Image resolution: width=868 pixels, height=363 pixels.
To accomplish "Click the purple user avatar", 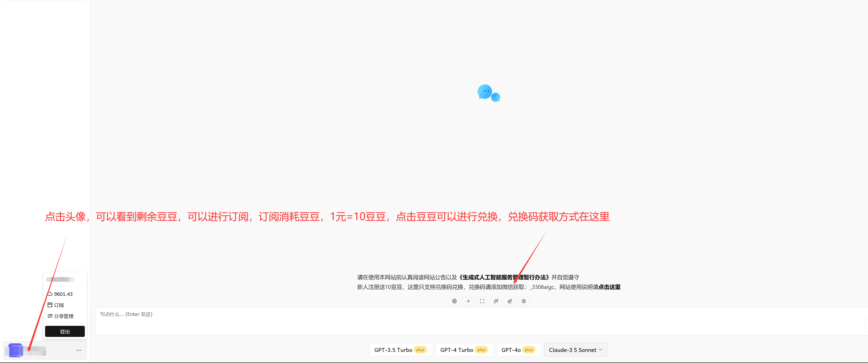I will 15,350.
